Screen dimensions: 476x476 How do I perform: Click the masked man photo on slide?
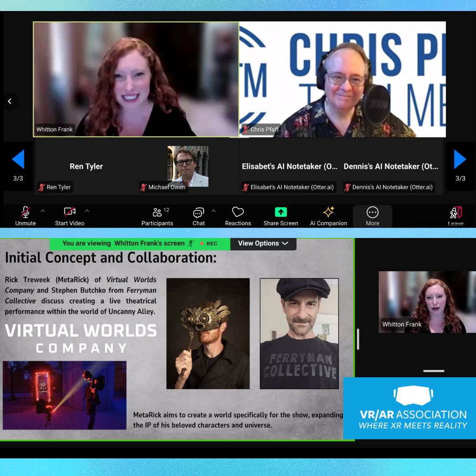208,334
